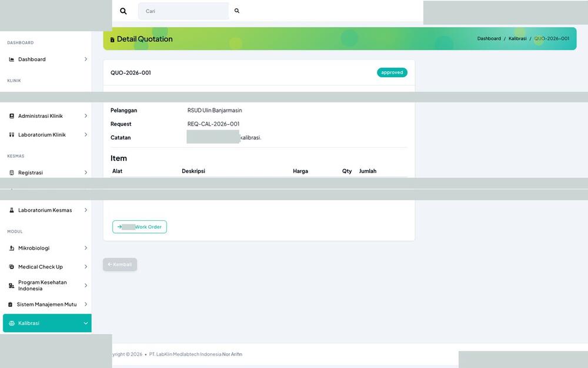Click the approved status badge

pos(392,72)
